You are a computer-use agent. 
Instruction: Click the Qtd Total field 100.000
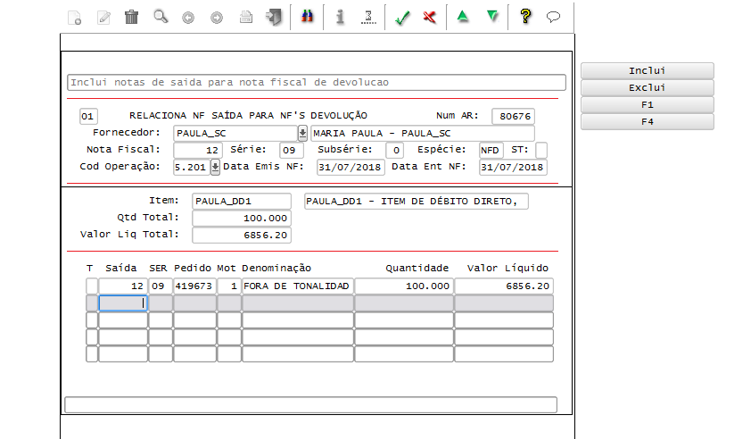pos(242,219)
